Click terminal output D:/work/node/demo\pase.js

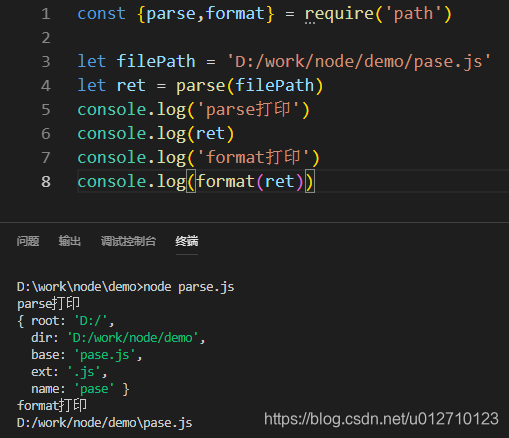104,423
